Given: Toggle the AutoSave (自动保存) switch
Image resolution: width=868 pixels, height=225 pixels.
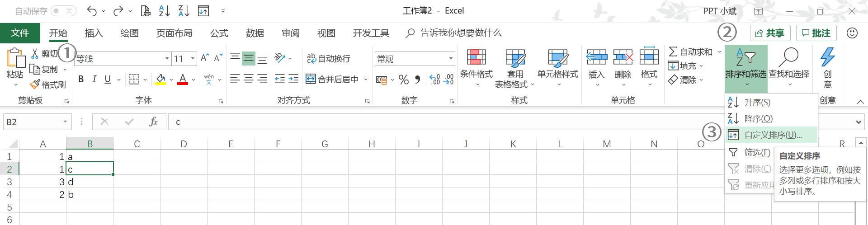Looking at the screenshot, I should [x=63, y=11].
